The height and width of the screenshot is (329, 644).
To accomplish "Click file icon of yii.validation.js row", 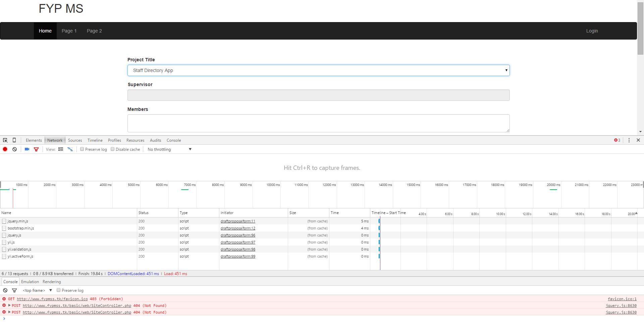I will tap(4, 249).
